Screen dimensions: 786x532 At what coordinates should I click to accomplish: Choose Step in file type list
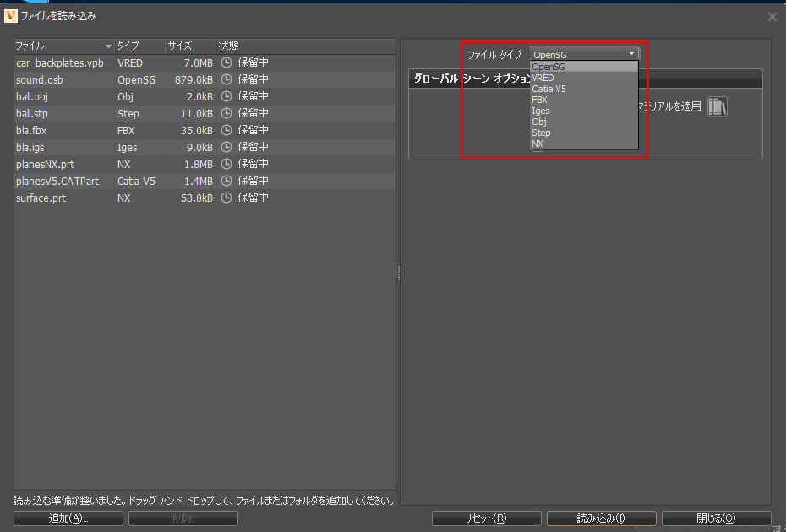coord(584,133)
